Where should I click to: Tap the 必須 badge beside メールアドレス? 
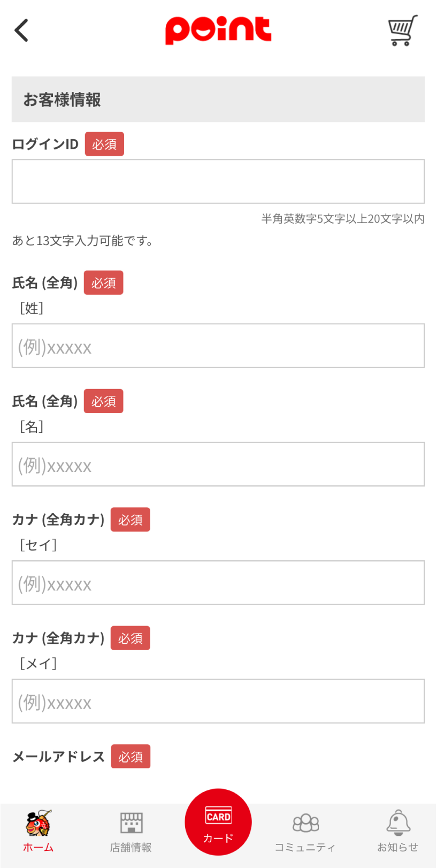[x=131, y=756]
